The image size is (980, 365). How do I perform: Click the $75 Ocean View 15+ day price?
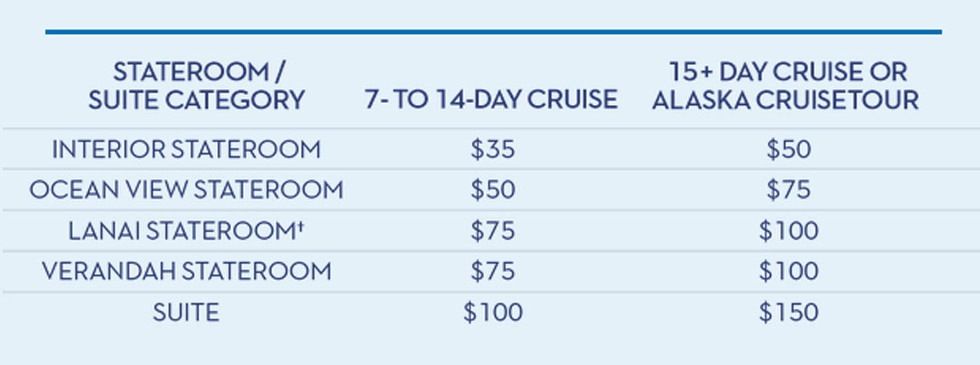(788, 190)
